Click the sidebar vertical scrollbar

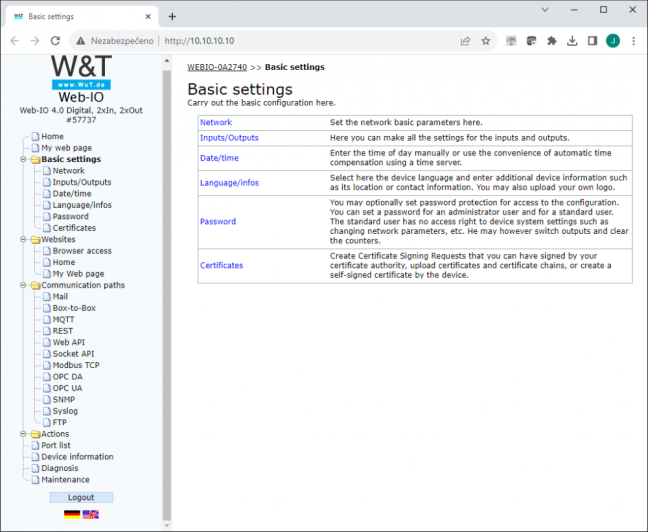click(167, 289)
